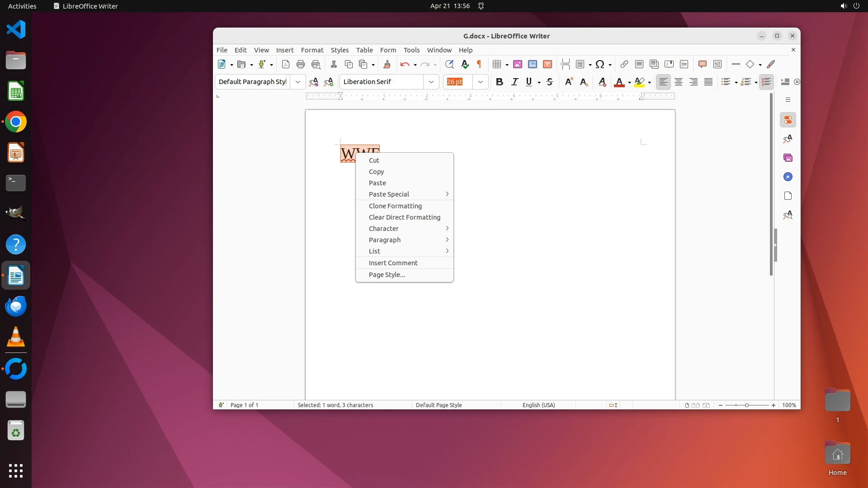
Task: Click the zoom slider handle
Action: (x=746, y=405)
